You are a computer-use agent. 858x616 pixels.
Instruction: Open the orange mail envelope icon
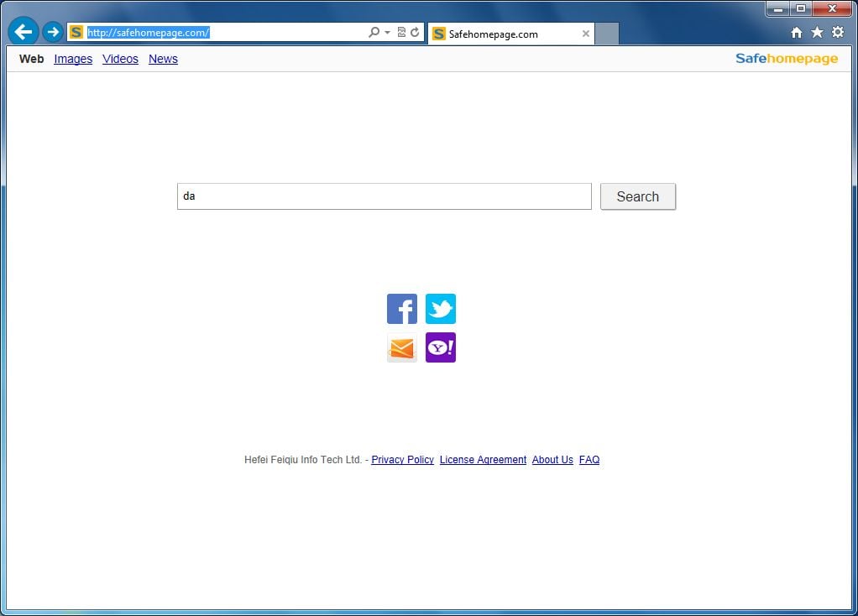401,347
